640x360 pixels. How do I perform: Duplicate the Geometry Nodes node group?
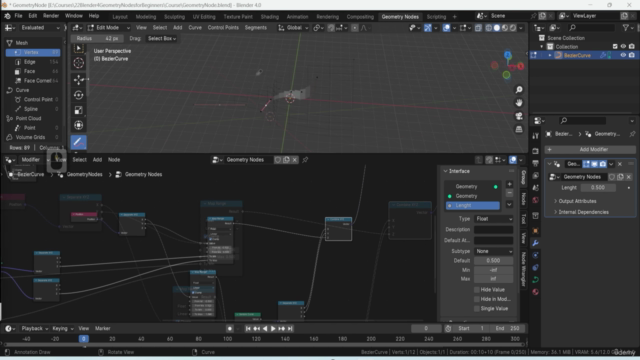(x=286, y=160)
